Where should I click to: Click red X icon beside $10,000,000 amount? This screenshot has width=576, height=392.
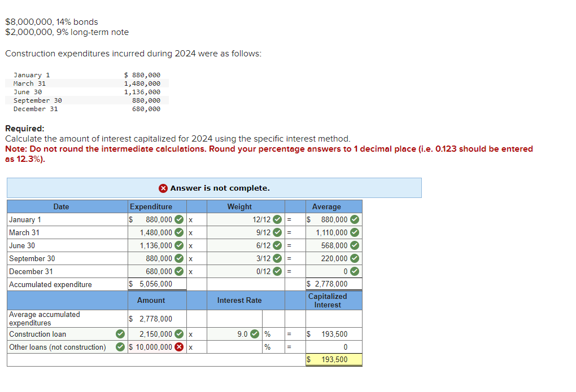179,347
